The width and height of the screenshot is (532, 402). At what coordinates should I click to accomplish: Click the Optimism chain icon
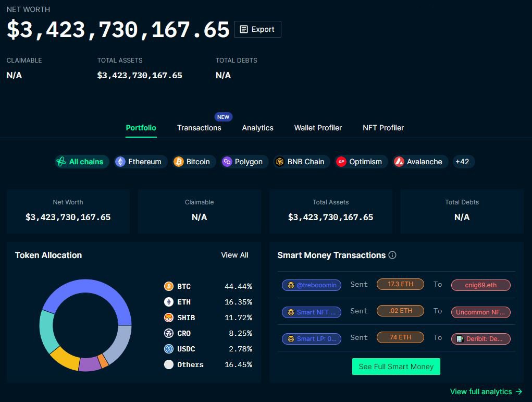(x=341, y=162)
